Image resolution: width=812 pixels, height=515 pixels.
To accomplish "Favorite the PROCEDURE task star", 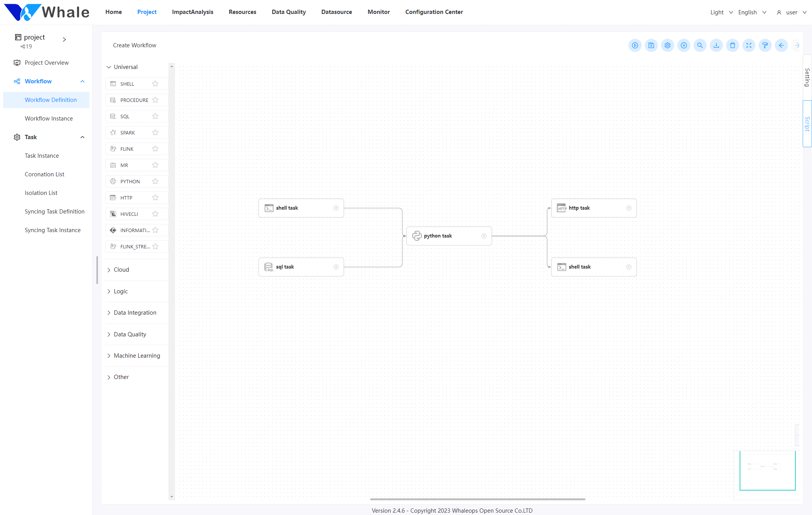I will click(155, 100).
